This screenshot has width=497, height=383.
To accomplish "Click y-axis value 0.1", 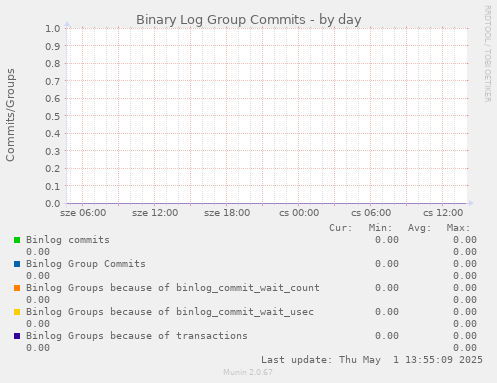I will [53, 186].
